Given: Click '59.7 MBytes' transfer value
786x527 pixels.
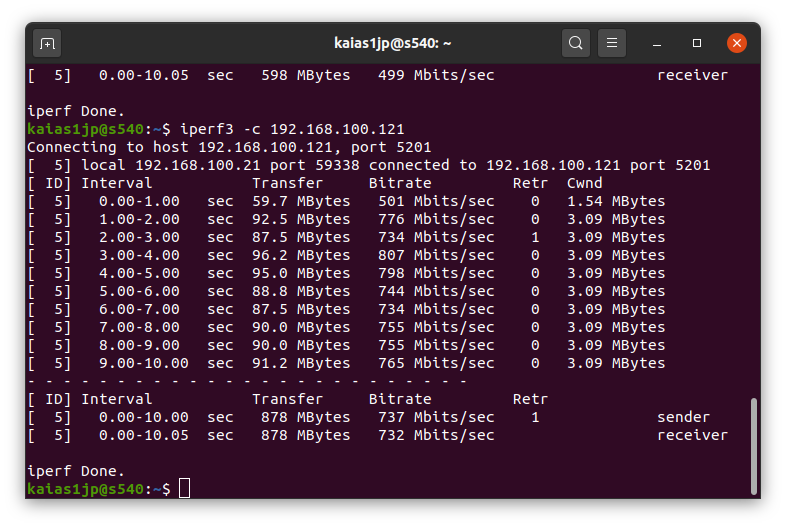Looking at the screenshot, I should (x=301, y=201).
